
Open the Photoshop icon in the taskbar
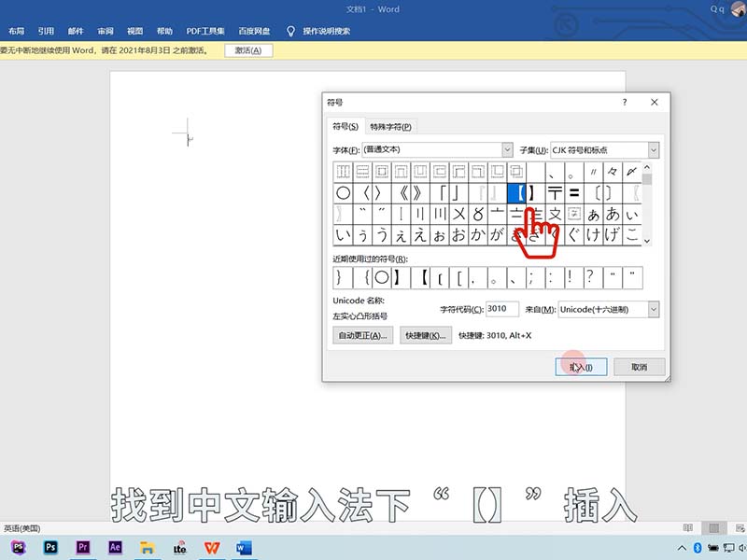coord(50,547)
